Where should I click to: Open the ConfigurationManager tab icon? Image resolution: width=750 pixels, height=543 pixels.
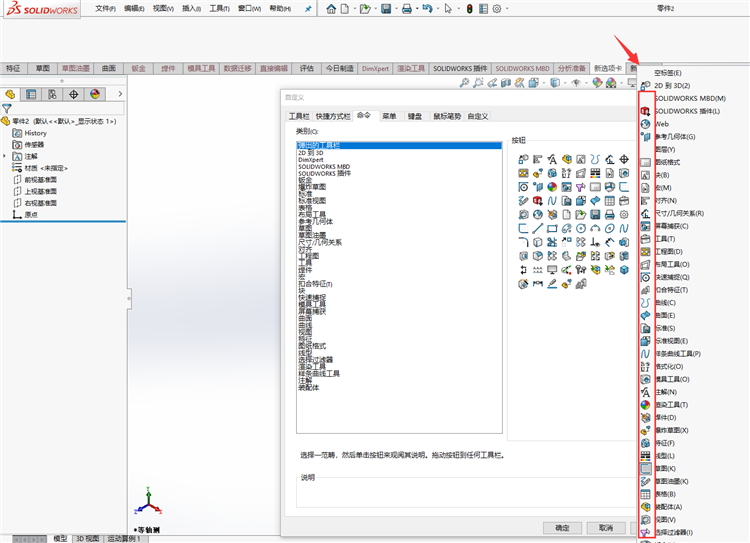click(52, 94)
